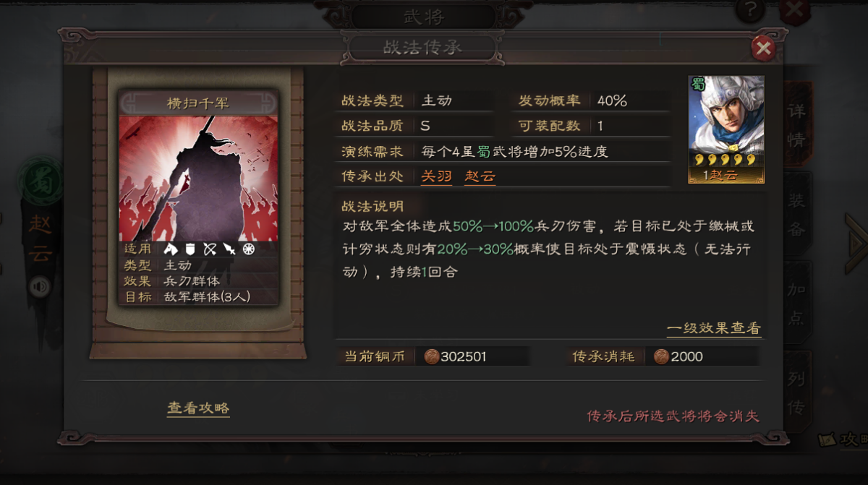Image resolution: width=868 pixels, height=485 pixels.
Task: Click the archer bow troop icon
Action: click(x=210, y=249)
